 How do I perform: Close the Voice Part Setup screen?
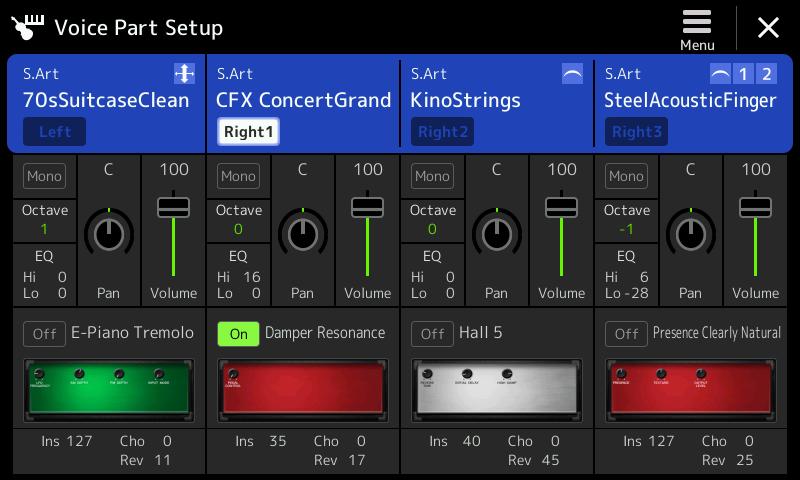click(x=768, y=28)
